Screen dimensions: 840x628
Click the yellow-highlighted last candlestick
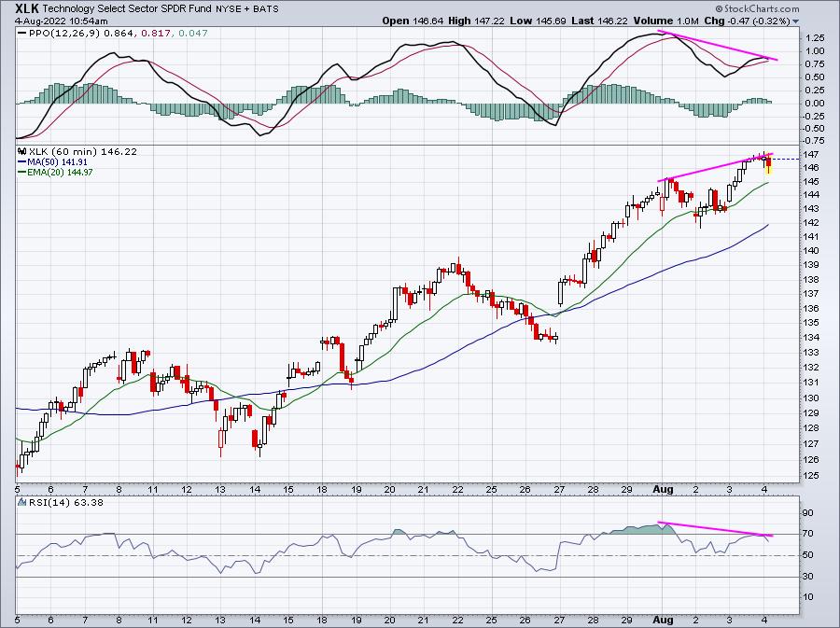pos(769,165)
